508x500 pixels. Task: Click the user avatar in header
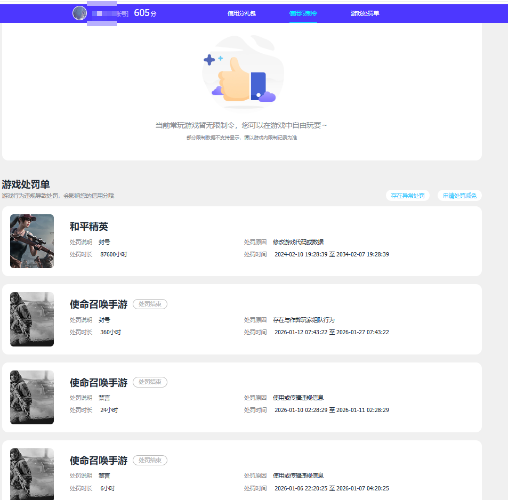pyautogui.click(x=80, y=13)
